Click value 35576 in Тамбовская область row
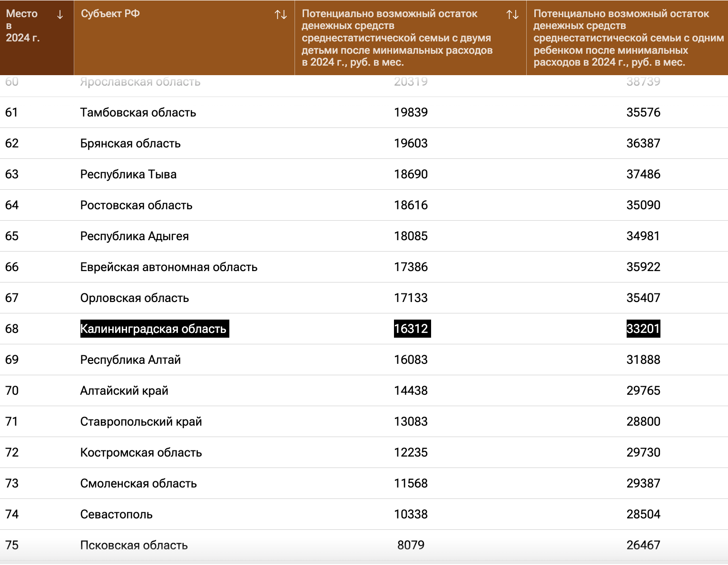The image size is (728, 565). coord(643,112)
